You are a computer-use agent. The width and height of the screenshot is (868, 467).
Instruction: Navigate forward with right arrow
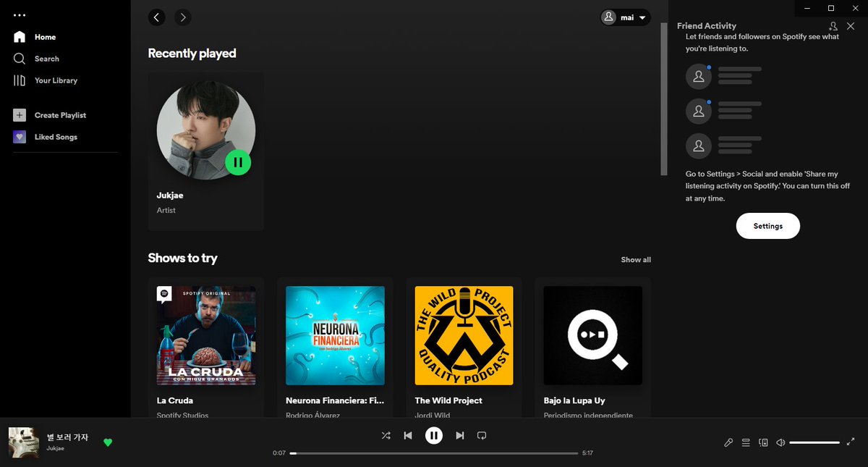[183, 17]
